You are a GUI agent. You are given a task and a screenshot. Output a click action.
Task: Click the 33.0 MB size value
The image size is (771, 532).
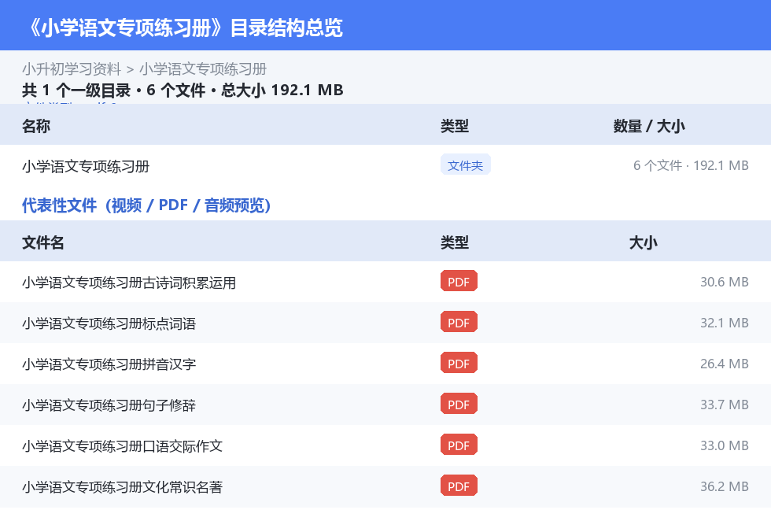pyautogui.click(x=725, y=445)
